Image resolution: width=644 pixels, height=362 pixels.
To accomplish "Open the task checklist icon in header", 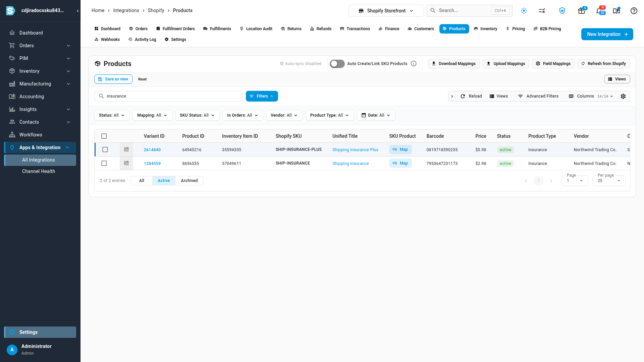I will (x=542, y=11).
